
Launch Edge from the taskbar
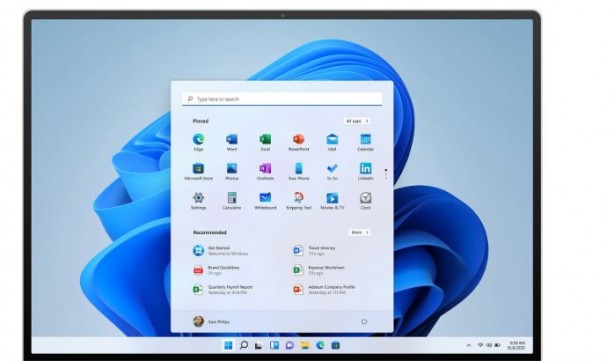pos(320,345)
